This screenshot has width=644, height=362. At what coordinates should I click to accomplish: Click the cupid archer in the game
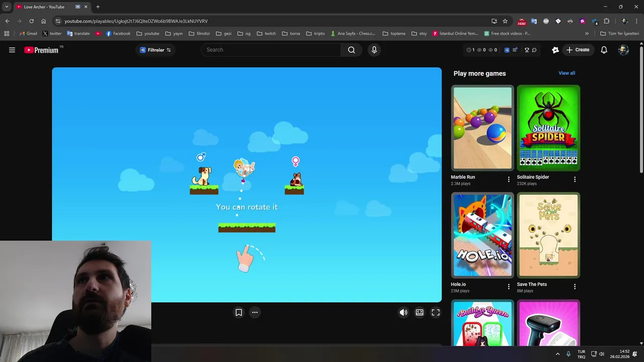pyautogui.click(x=244, y=168)
